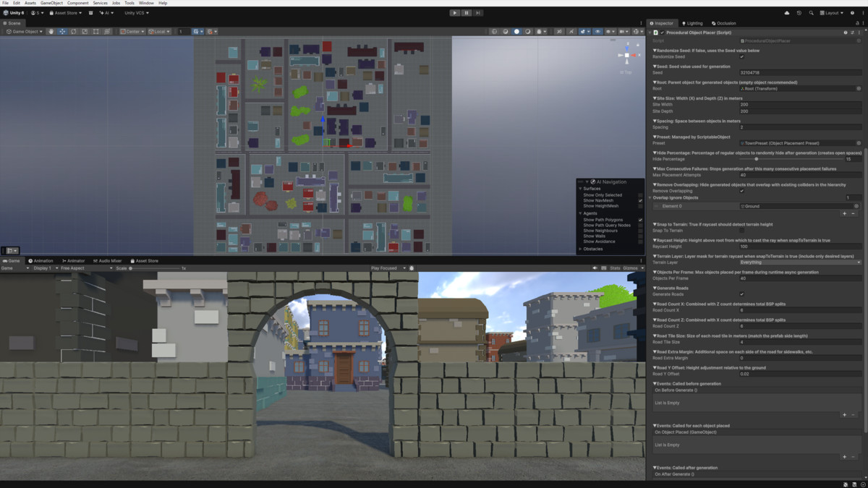This screenshot has width=868, height=488.
Task: Click the Pause button
Action: point(467,12)
